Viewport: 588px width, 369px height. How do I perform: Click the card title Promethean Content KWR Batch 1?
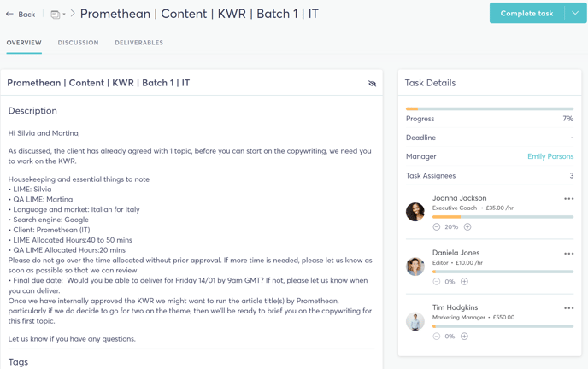(x=98, y=83)
